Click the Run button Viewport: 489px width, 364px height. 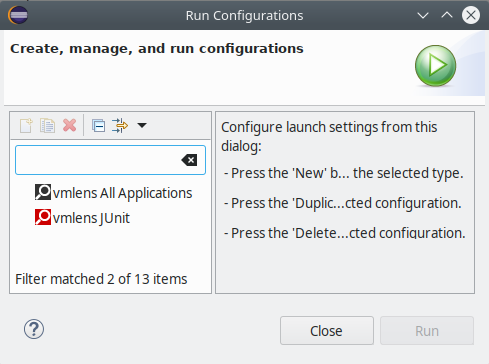coord(427,331)
